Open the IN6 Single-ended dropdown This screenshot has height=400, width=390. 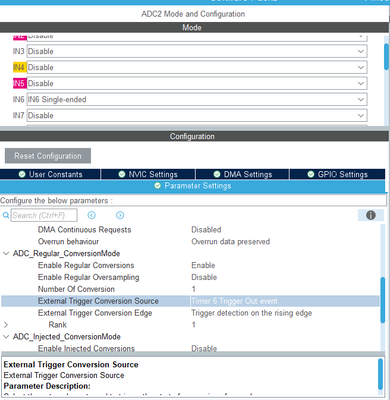(x=197, y=99)
